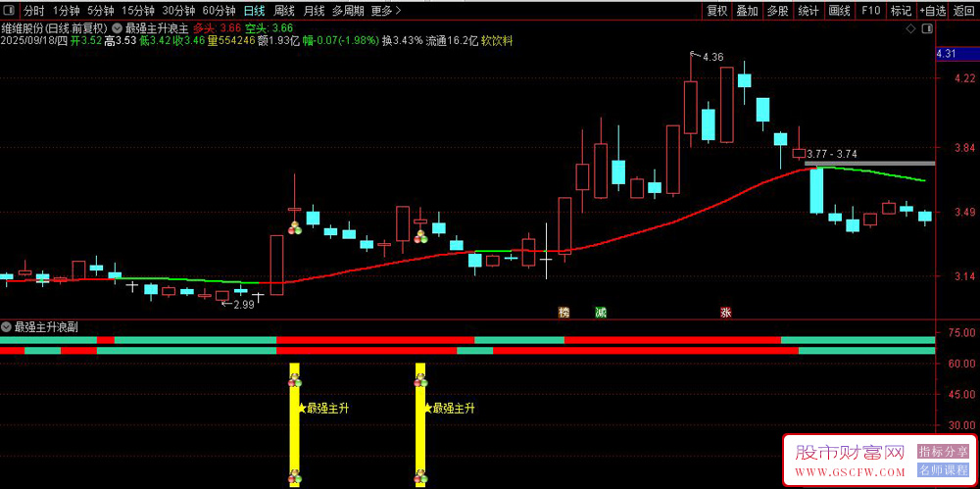Click the 空头: 3.66 value
This screenshot has height=489, width=980.
click(269, 28)
